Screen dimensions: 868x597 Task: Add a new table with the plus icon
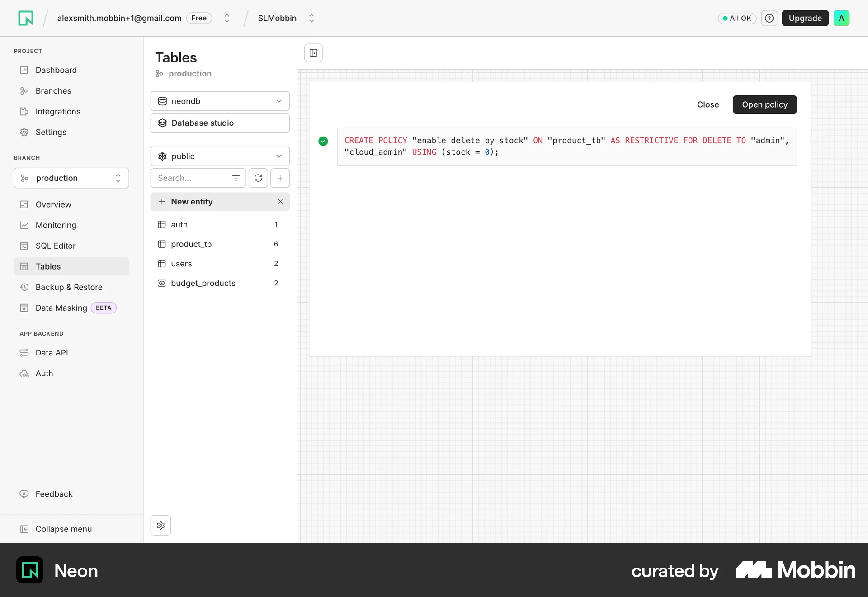(280, 178)
